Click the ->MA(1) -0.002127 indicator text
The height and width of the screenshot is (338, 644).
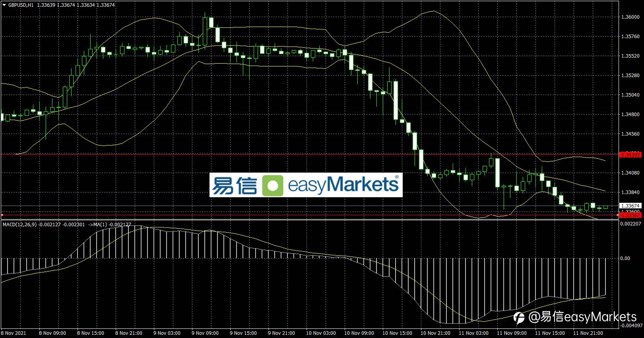click(109, 225)
